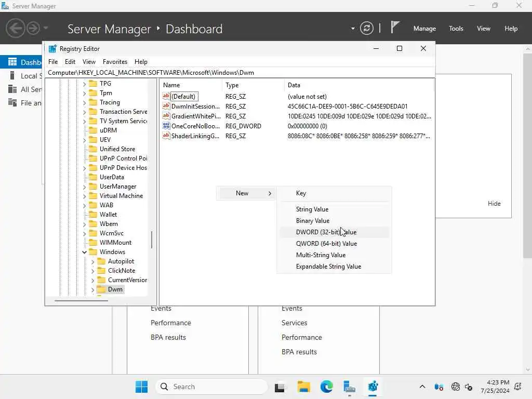Click the taskbar Search box
The image size is (532, 399).
[x=211, y=387]
